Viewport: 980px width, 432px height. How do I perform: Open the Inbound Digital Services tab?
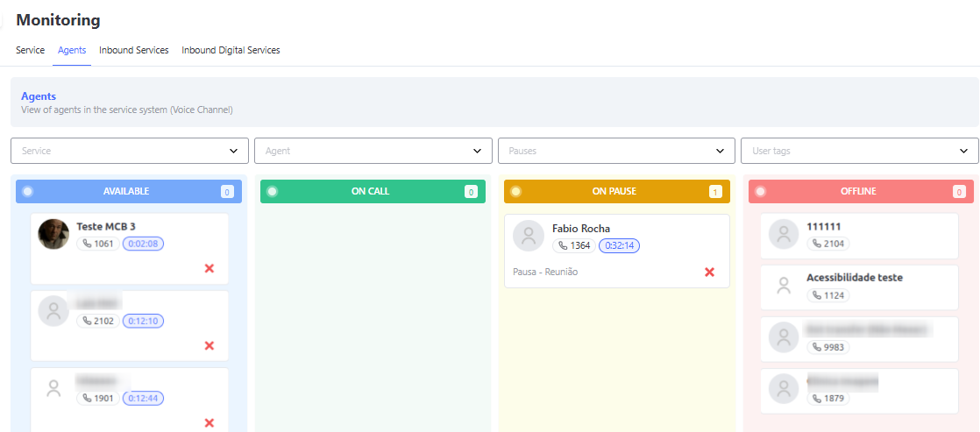(231, 50)
